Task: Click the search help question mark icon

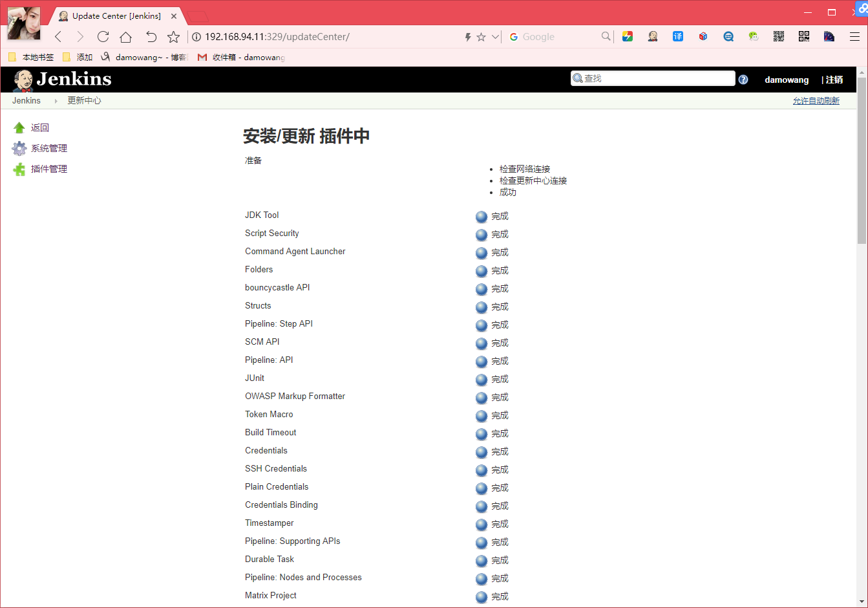Action: point(743,80)
